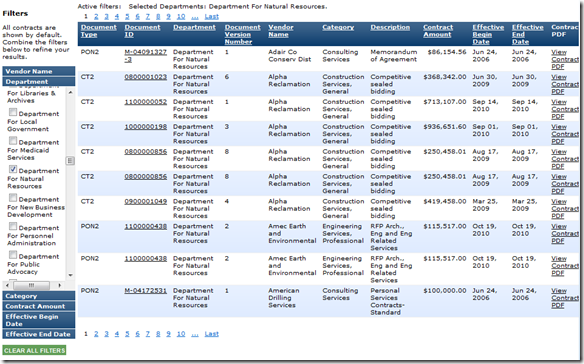Expand the Effective Begin Date filter section

coord(39,320)
